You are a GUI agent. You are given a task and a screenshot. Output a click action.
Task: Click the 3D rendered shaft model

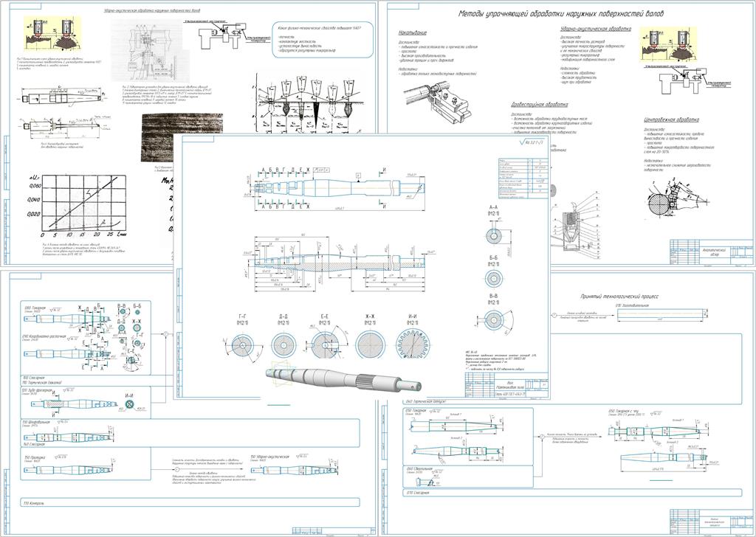point(344,379)
